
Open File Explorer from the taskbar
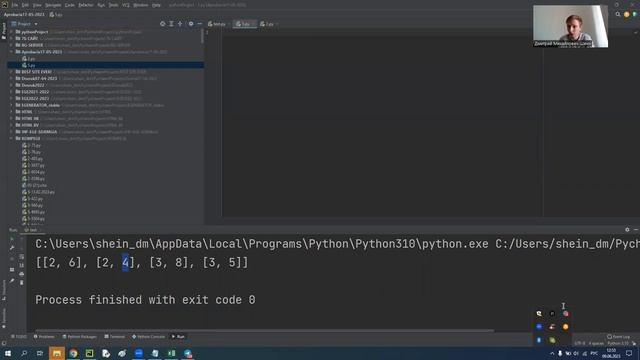pyautogui.click(x=57, y=353)
